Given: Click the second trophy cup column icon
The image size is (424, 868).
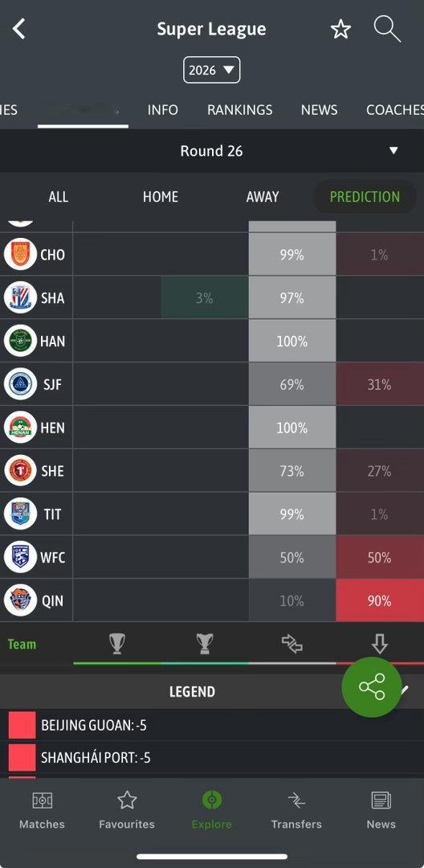Looking at the screenshot, I should point(205,644).
